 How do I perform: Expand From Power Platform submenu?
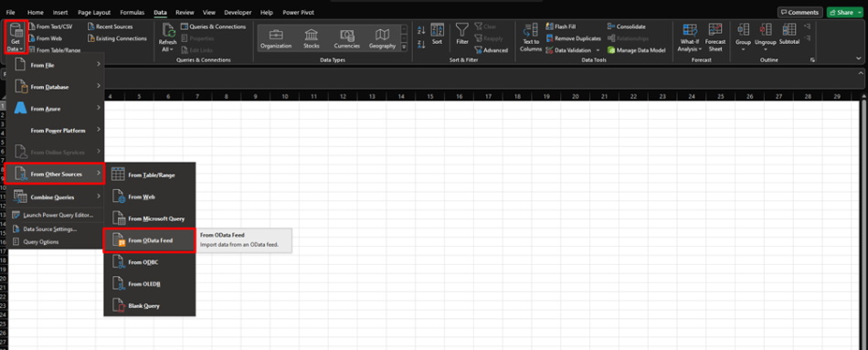tap(57, 130)
